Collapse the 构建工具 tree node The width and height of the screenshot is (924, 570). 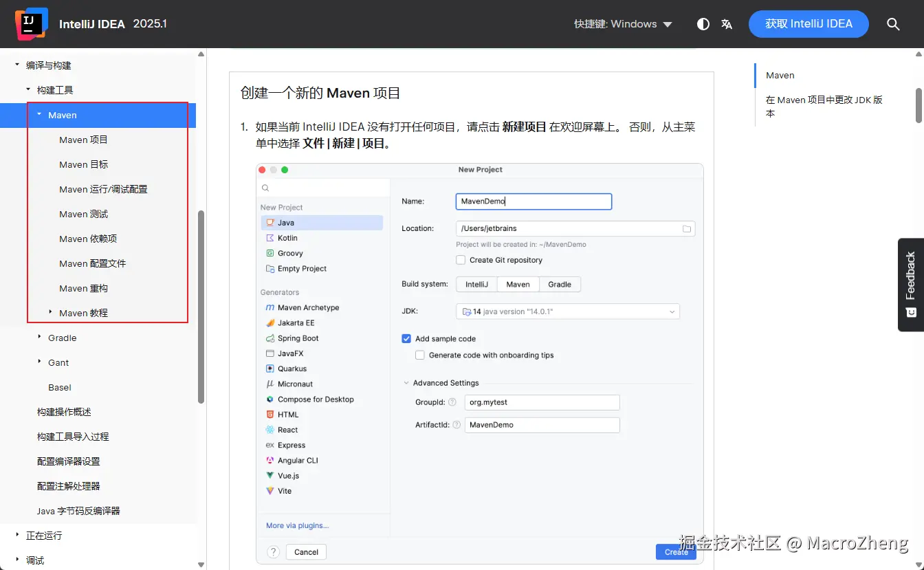[28, 89]
